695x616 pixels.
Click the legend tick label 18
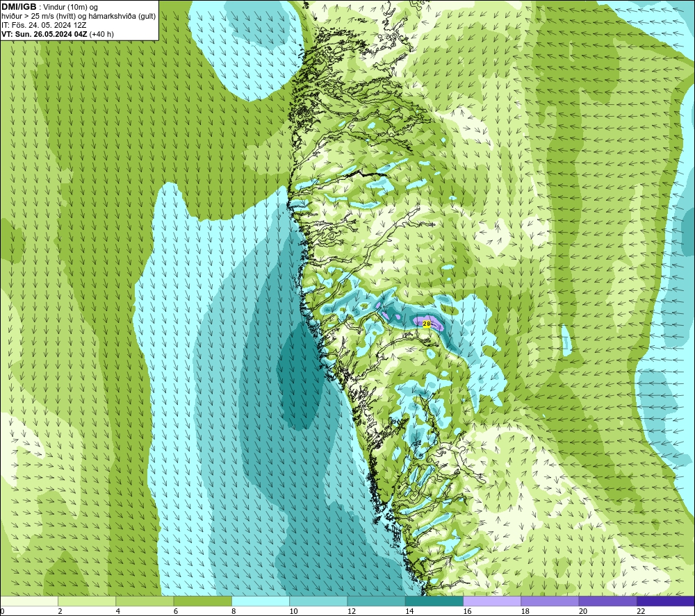(525, 611)
